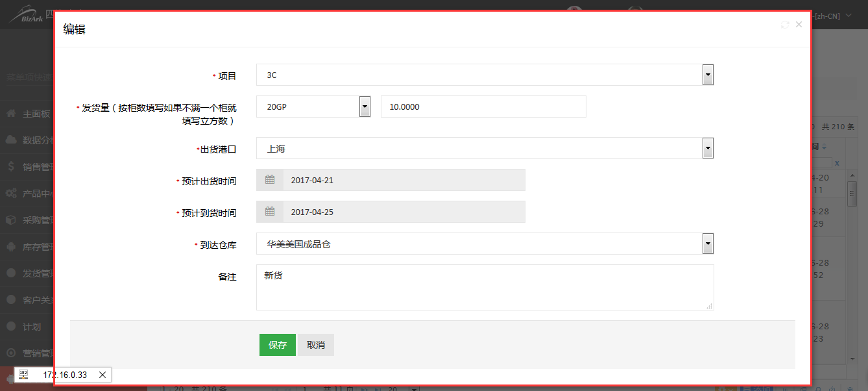Click the green 保存 button
Viewport: 868px width, 391px height.
[278, 345]
